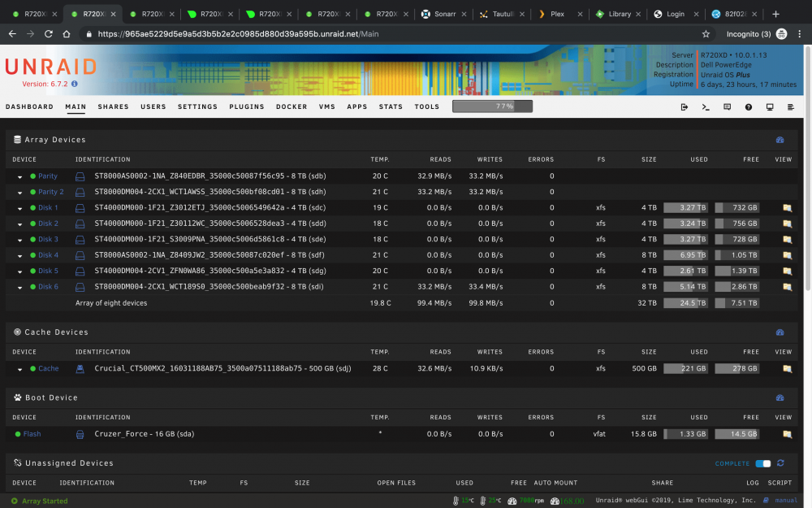Open the terminal icon in the toolbar
This screenshot has width=812, height=508.
click(x=706, y=106)
